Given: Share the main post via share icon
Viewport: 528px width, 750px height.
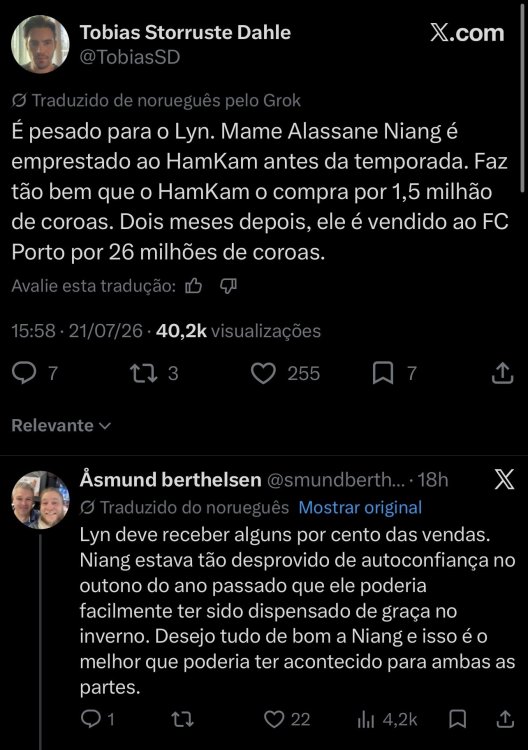Looking at the screenshot, I should pyautogui.click(x=503, y=374).
